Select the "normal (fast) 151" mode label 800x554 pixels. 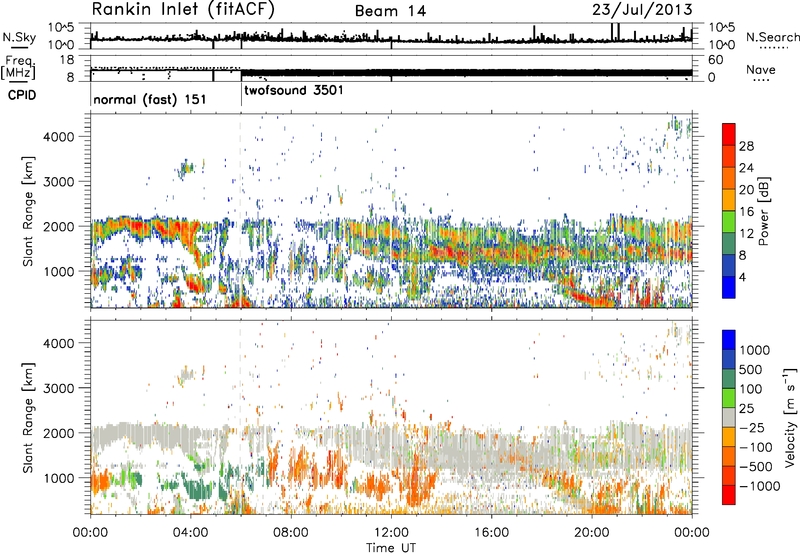pos(149,99)
